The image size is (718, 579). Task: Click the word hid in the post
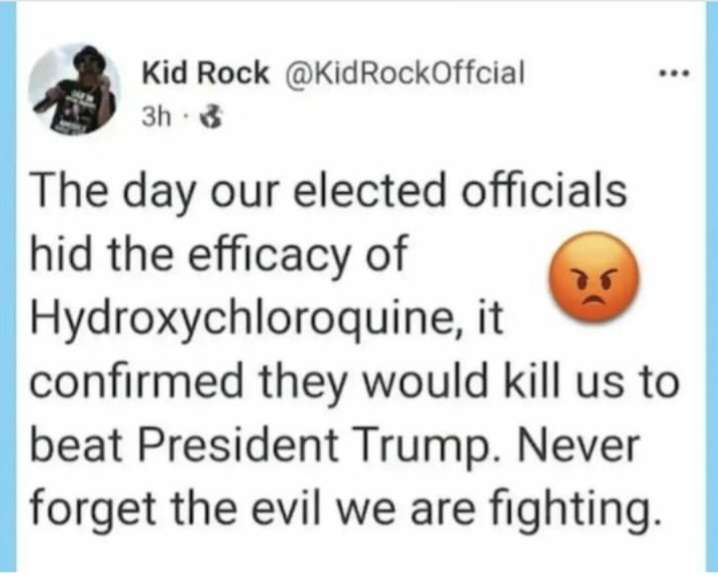click(62, 254)
